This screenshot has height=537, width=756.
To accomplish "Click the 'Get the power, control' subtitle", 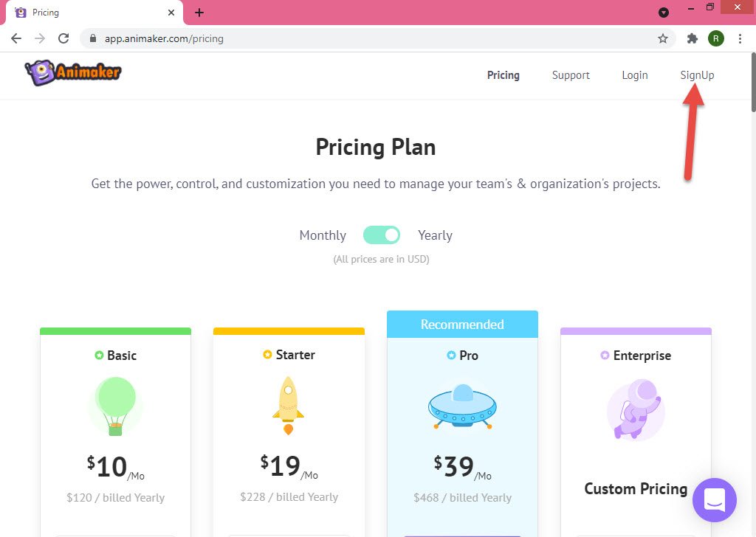I will (376, 184).
